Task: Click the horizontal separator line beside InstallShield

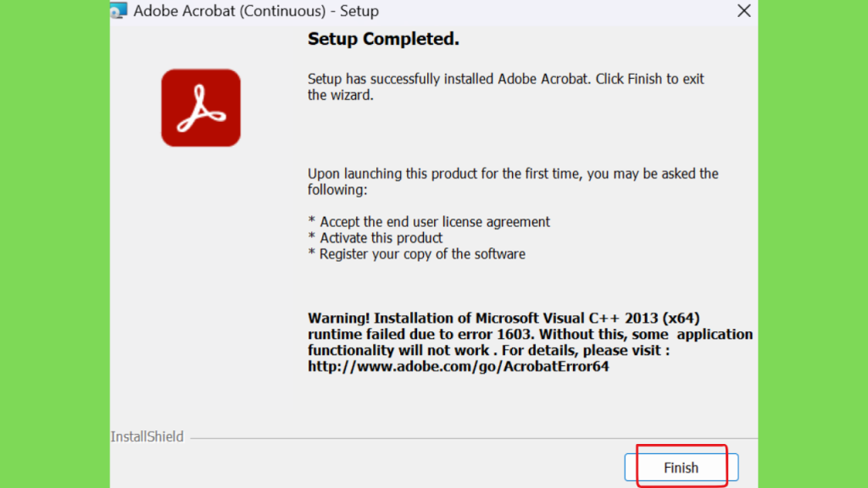Action: tap(474, 438)
